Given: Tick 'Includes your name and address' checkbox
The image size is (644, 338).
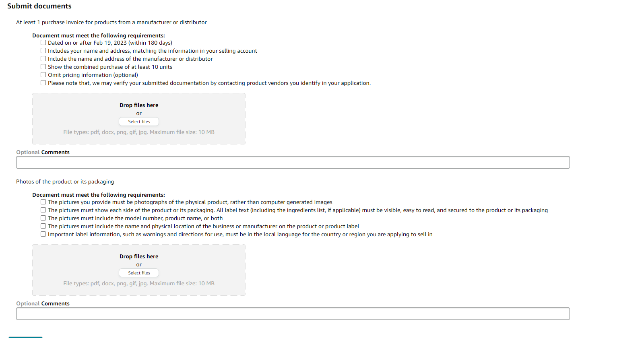Looking at the screenshot, I should coord(43,51).
